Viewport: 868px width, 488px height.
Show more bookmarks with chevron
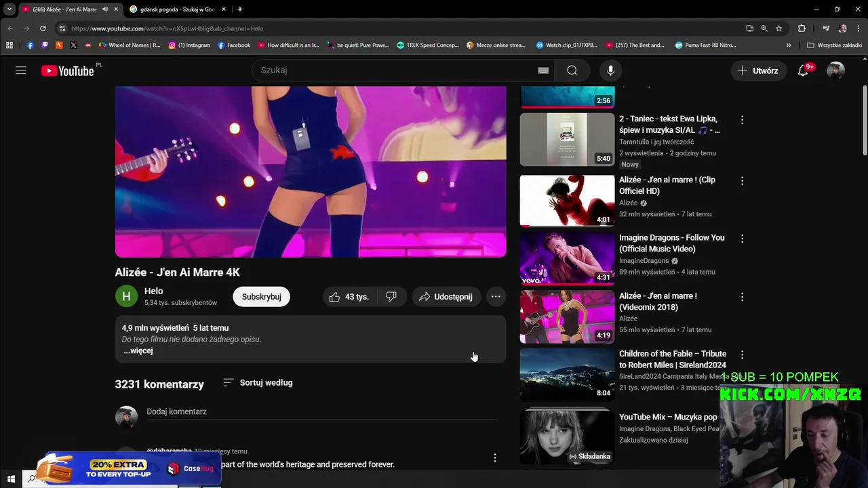pyautogui.click(x=789, y=45)
